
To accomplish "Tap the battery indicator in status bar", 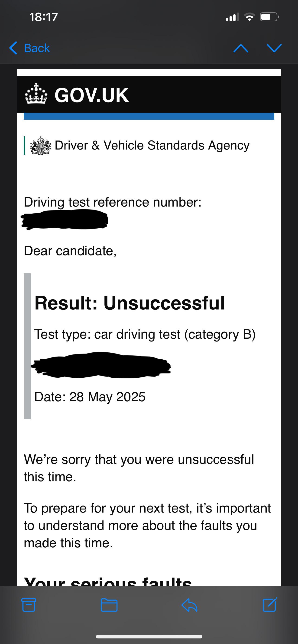I will (x=269, y=17).
